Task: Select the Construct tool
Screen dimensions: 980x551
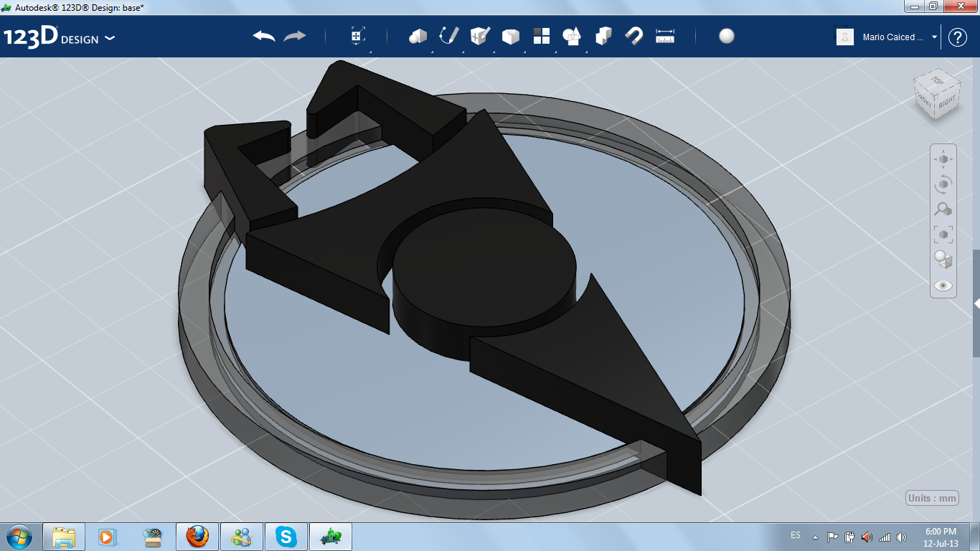Action: pos(480,36)
